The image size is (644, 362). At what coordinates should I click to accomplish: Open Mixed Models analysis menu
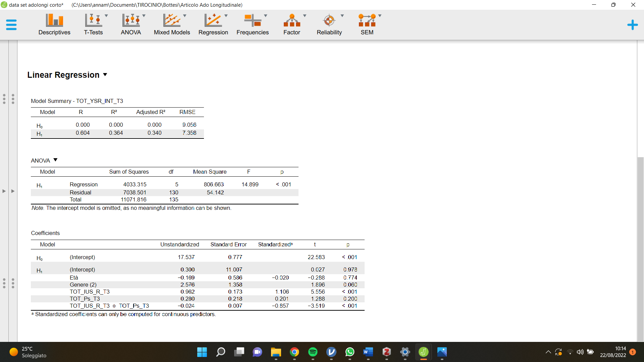[172, 24]
